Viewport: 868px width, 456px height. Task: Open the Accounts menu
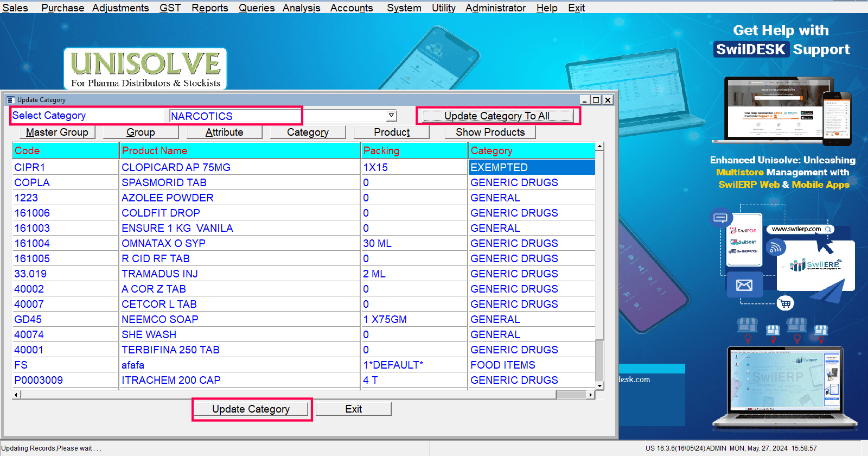352,8
